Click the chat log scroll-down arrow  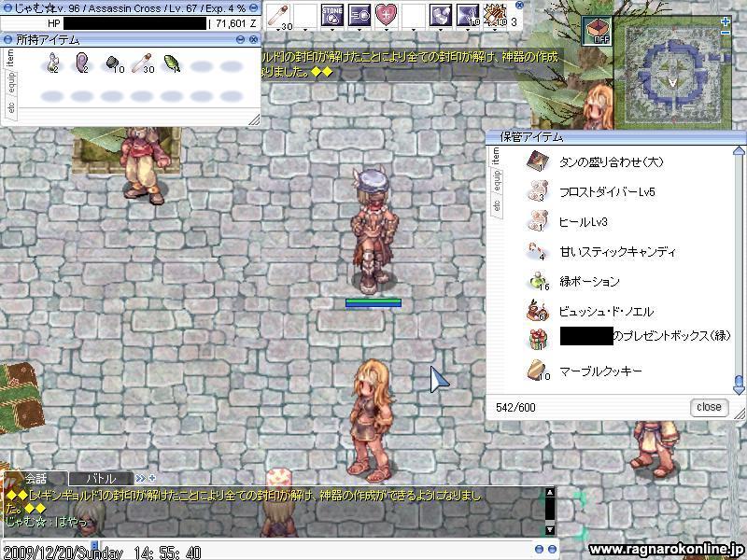pyautogui.click(x=550, y=529)
